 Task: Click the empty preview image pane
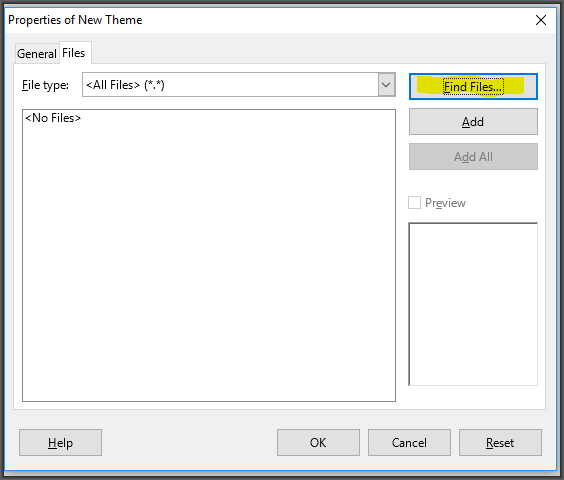[473, 304]
